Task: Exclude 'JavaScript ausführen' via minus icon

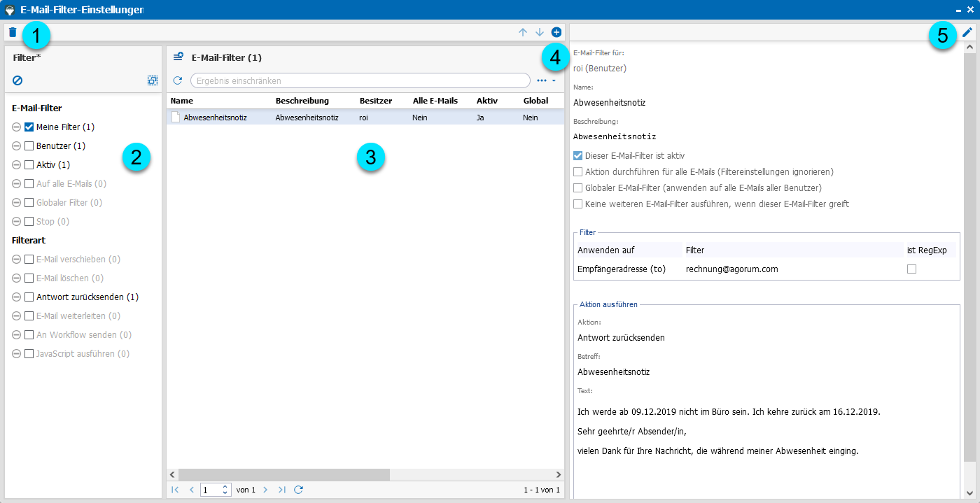Action: (x=17, y=354)
